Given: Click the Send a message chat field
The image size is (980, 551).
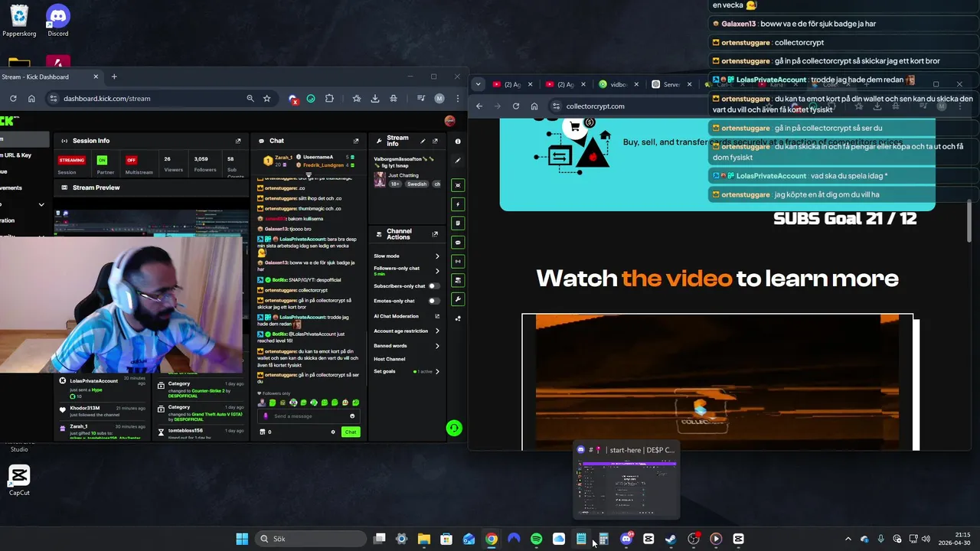Looking at the screenshot, I should pyautogui.click(x=309, y=416).
